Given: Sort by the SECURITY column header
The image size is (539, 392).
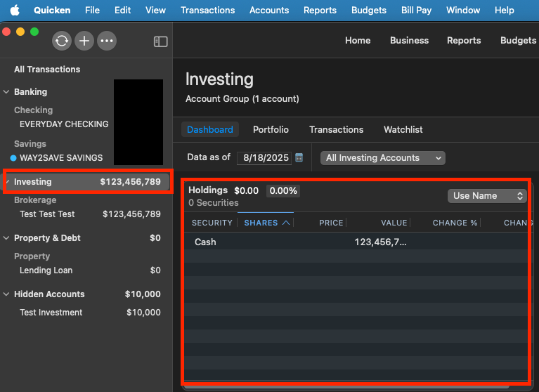Looking at the screenshot, I should pyautogui.click(x=212, y=223).
